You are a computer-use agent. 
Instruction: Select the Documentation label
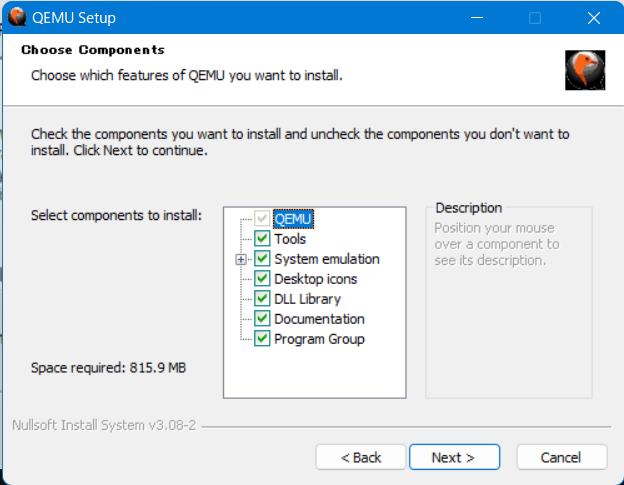click(319, 319)
